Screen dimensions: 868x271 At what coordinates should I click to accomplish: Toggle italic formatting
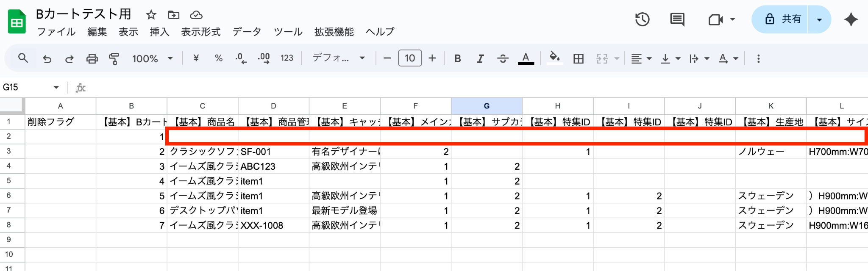pos(480,58)
